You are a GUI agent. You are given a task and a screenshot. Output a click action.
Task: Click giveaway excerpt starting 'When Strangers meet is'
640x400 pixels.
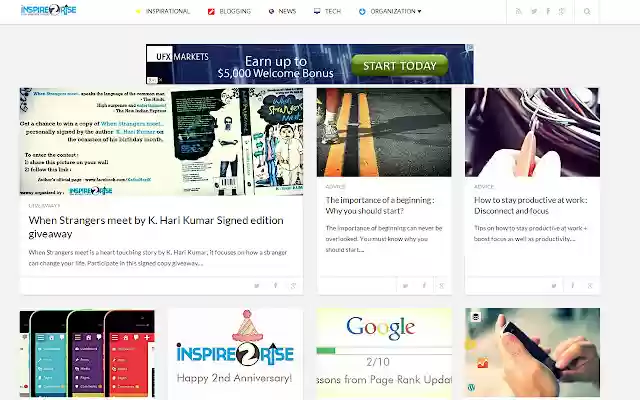point(158,258)
